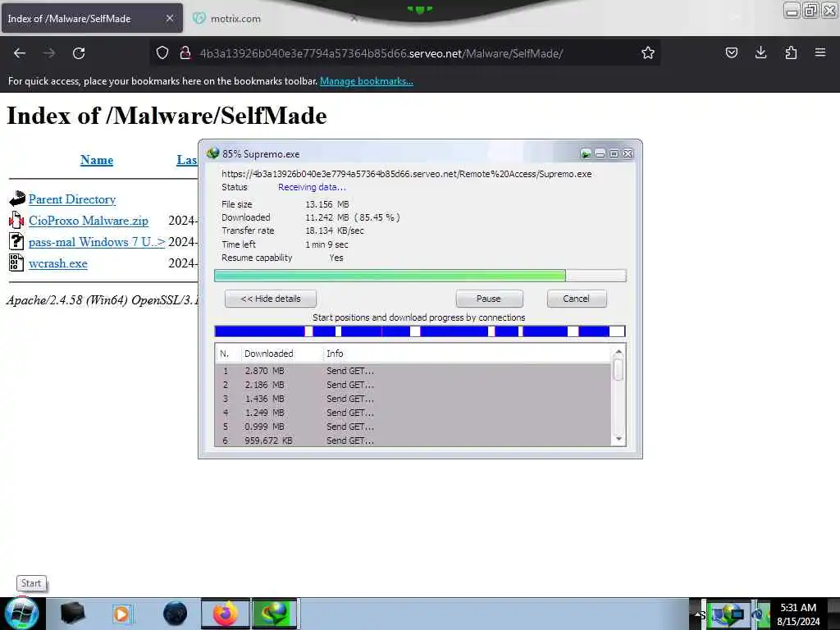Go back with the browser back arrow

(20, 53)
